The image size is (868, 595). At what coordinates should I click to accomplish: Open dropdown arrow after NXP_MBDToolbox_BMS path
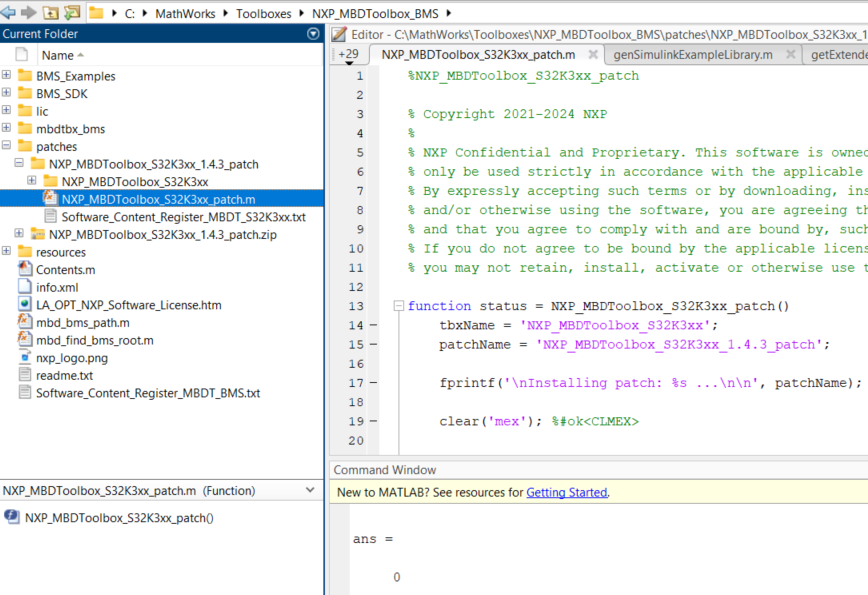(448, 13)
